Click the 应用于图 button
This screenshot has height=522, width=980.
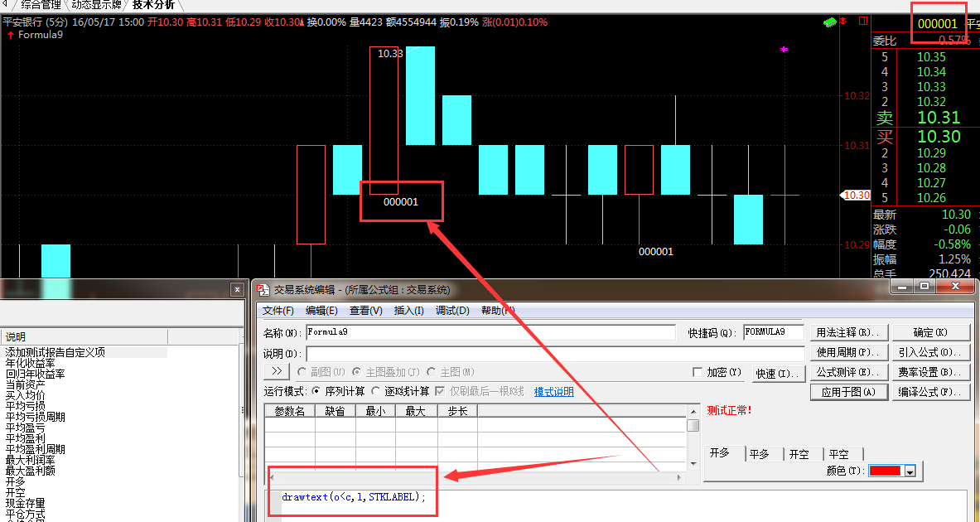[x=848, y=392]
